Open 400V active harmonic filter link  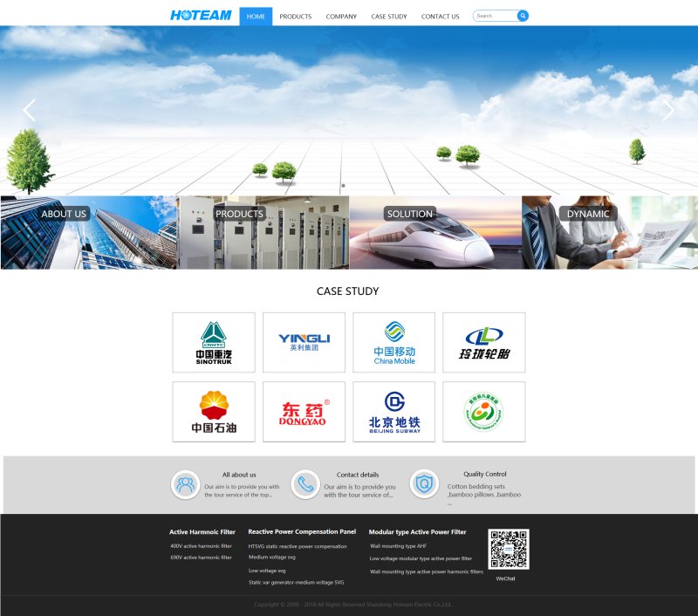[202, 545]
